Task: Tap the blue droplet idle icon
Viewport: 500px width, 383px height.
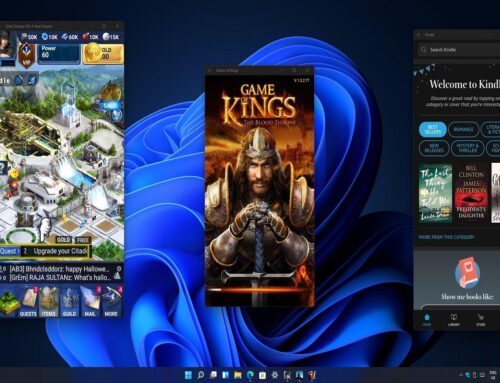Action: tap(20, 80)
